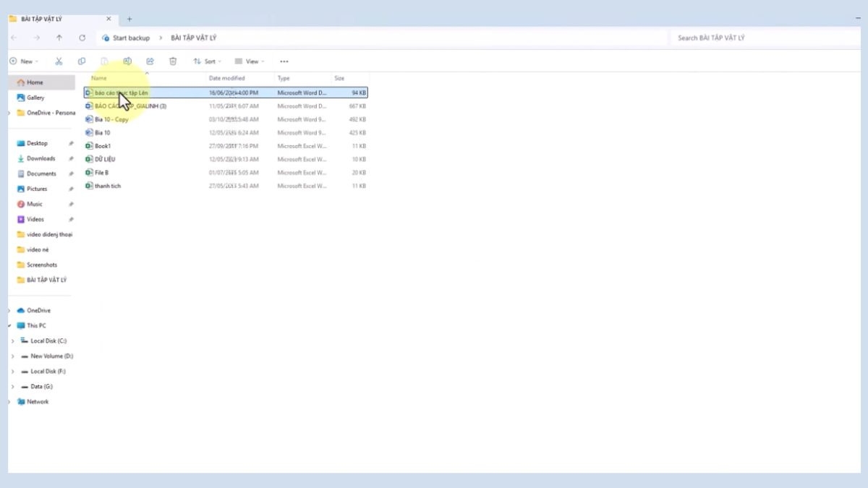Image resolution: width=868 pixels, height=488 pixels.
Task: Click the pin icon beside Pictures
Action: [71, 189]
